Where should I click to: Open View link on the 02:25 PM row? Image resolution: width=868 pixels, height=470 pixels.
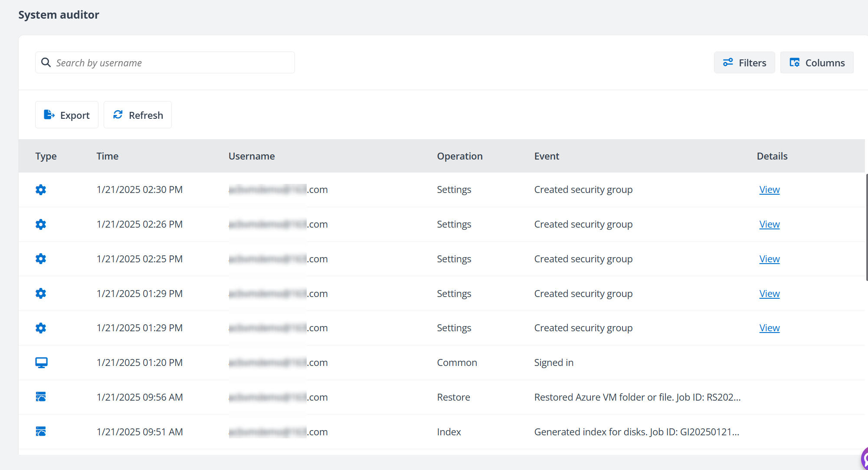769,259
